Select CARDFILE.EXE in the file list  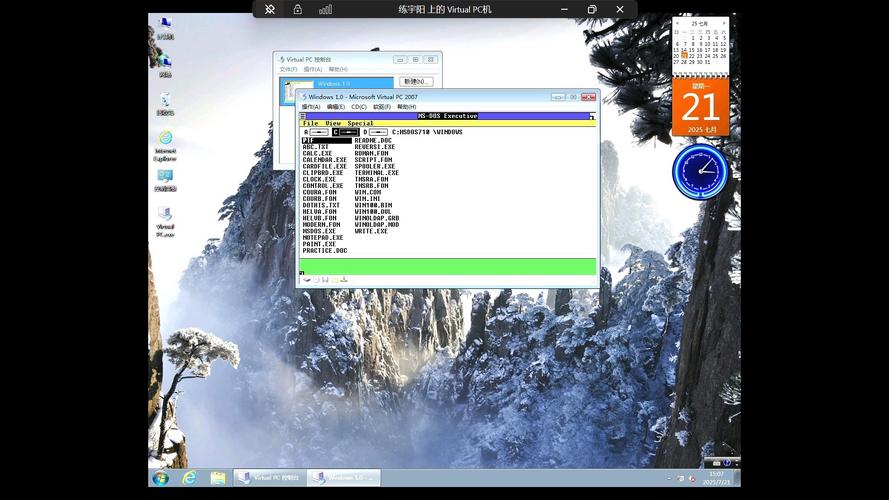324,167
